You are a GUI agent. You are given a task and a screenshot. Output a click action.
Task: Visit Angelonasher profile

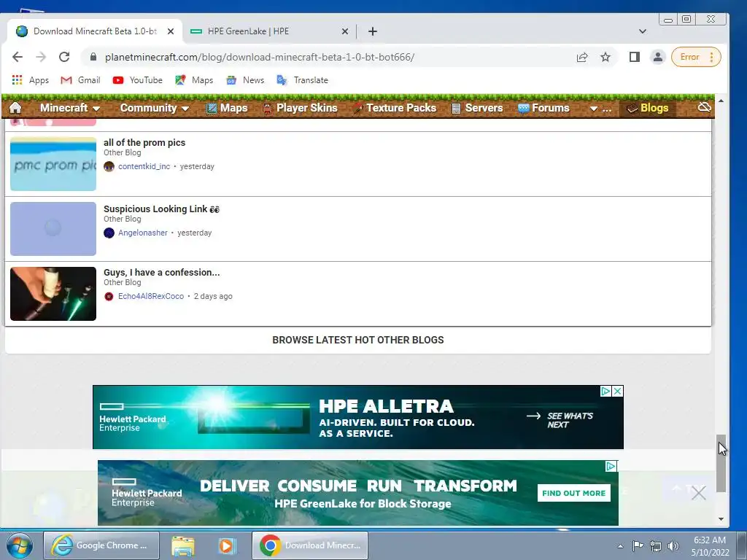click(142, 233)
